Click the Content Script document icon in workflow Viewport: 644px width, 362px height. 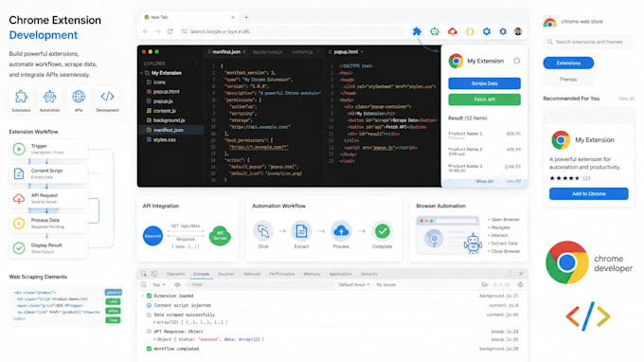tap(19, 173)
